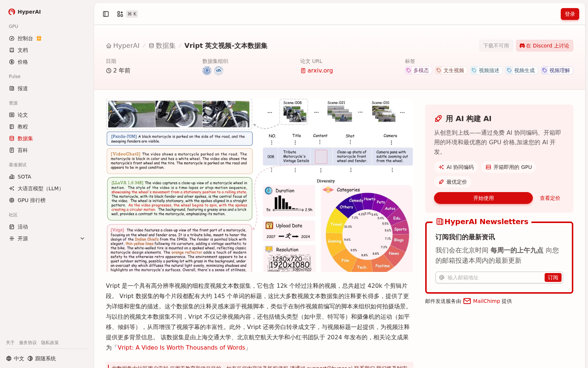Screen dimensions: 588x368
Task: Open the search command grid icon
Action: click(120, 14)
